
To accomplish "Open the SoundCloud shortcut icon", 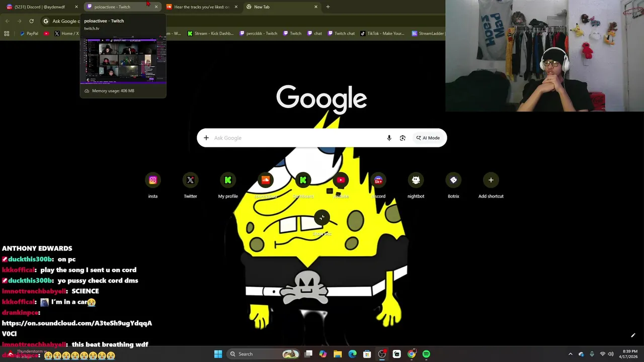I will point(266,180).
